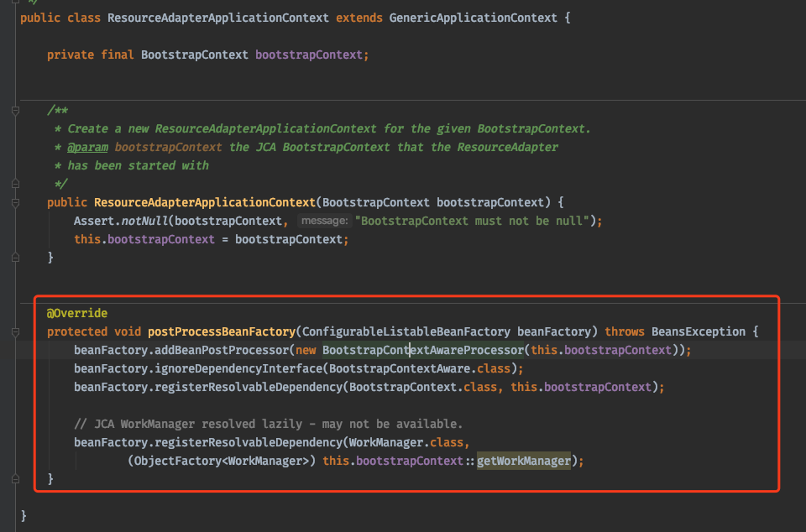Click the Javadoc text has been started with

coord(138,166)
